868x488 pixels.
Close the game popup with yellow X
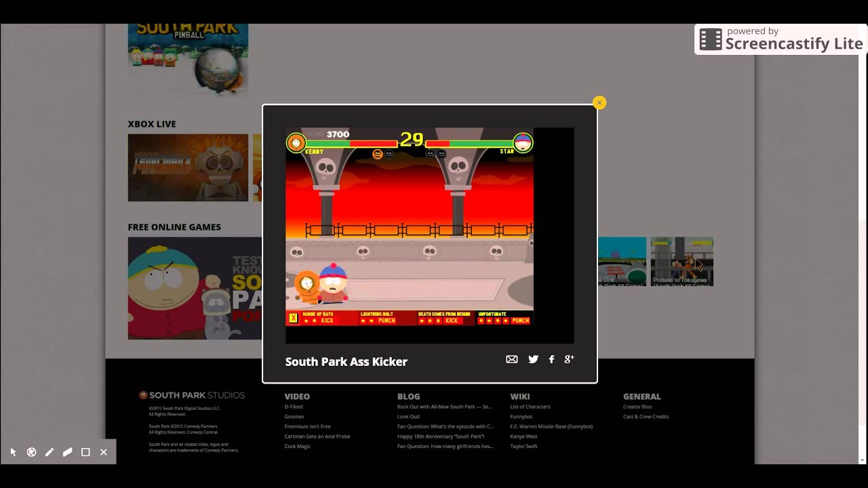[x=599, y=102]
